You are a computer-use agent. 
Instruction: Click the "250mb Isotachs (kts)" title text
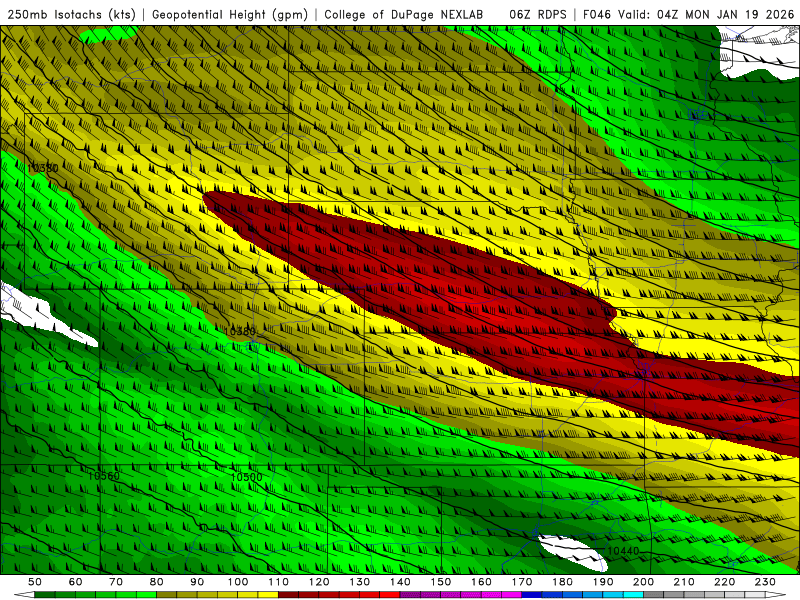pyautogui.click(x=71, y=14)
